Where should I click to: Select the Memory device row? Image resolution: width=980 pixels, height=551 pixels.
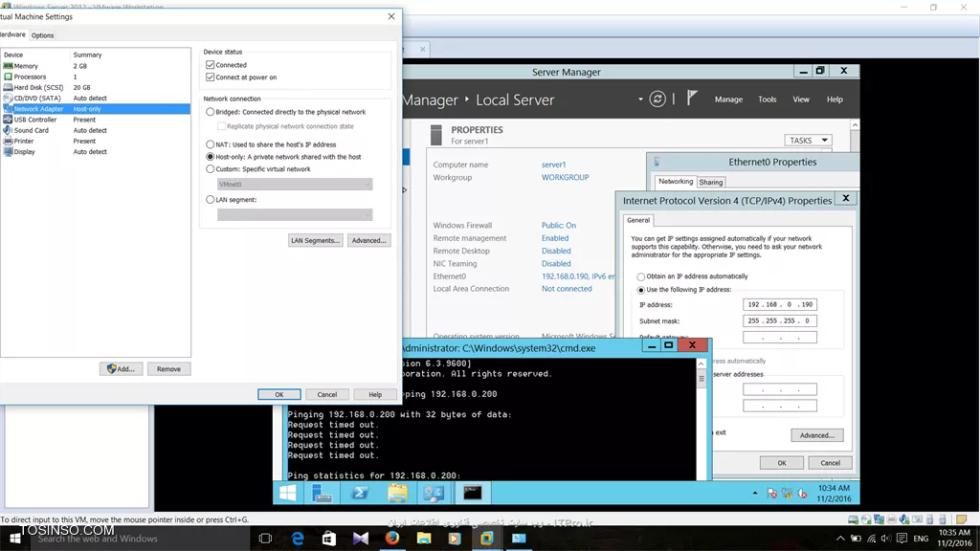pos(96,66)
